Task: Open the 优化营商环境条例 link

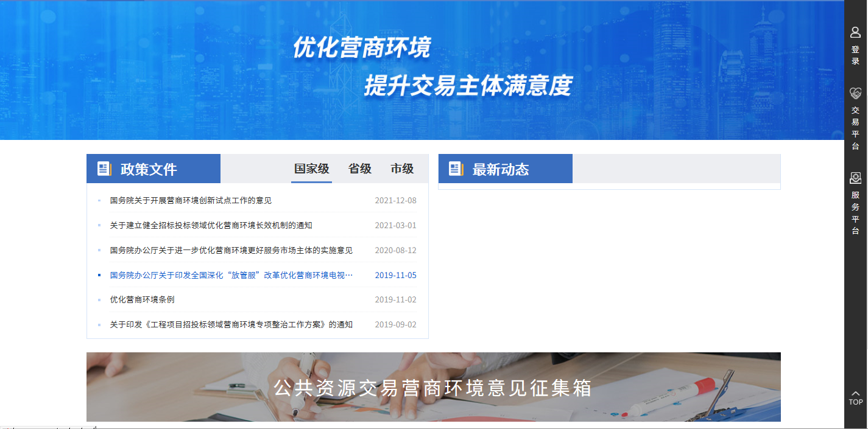Action: (142, 299)
